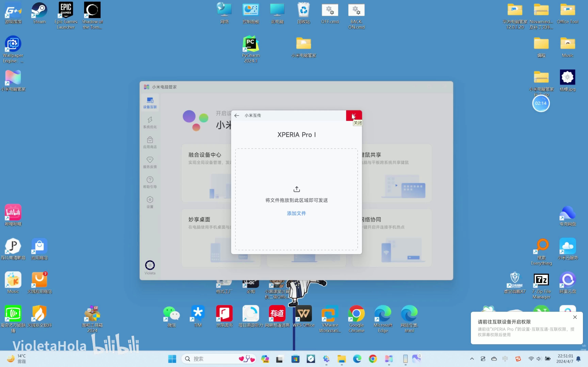
Task: Click upload icon in file transfer area
Action: 296,189
